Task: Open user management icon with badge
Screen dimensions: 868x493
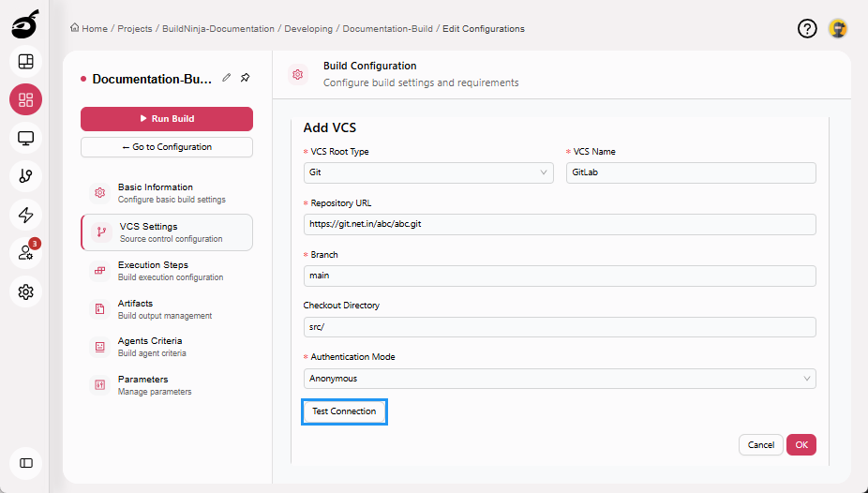Action: (25, 253)
